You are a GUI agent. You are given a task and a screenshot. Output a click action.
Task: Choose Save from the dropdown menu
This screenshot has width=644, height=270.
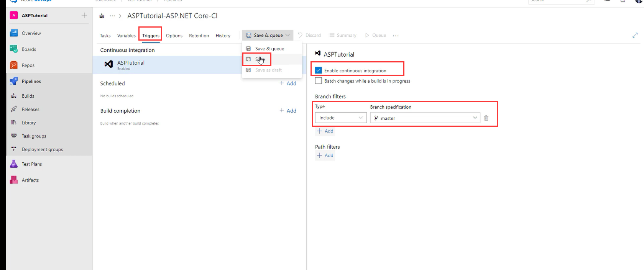272,59
